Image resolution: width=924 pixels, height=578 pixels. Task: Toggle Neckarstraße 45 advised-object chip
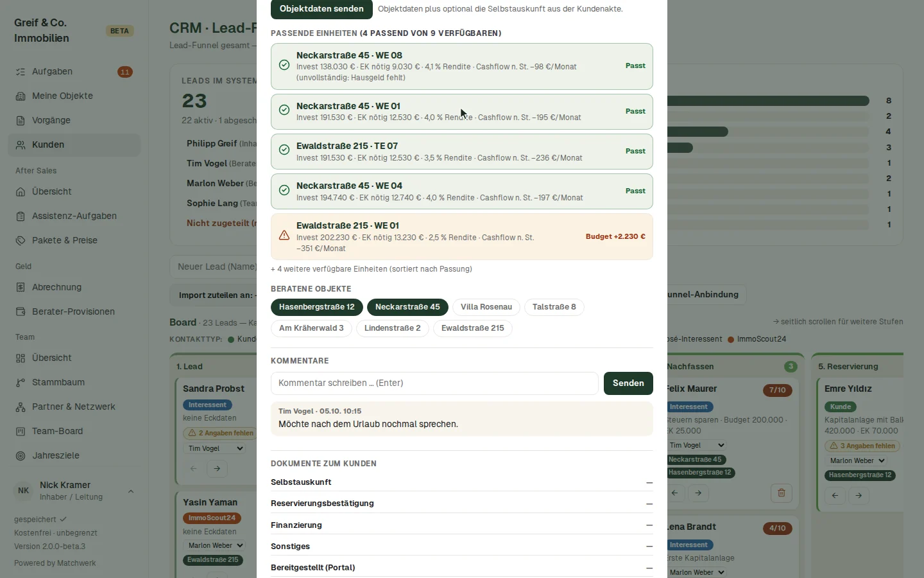[407, 307]
